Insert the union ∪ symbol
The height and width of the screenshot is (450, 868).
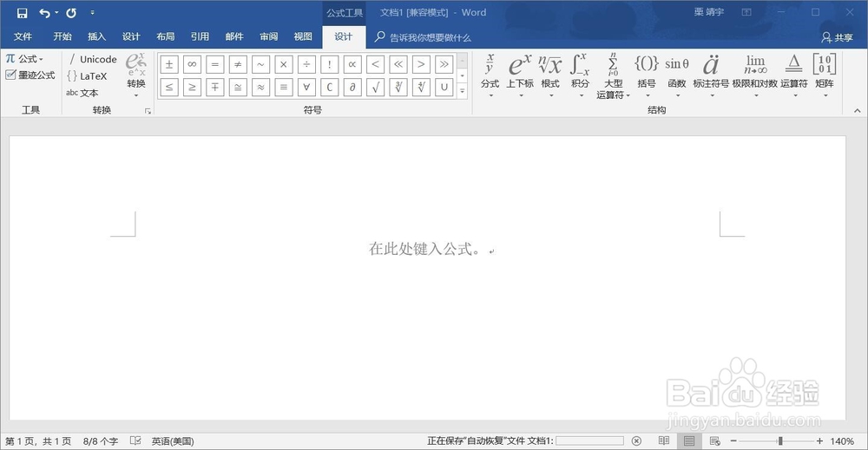coord(444,88)
